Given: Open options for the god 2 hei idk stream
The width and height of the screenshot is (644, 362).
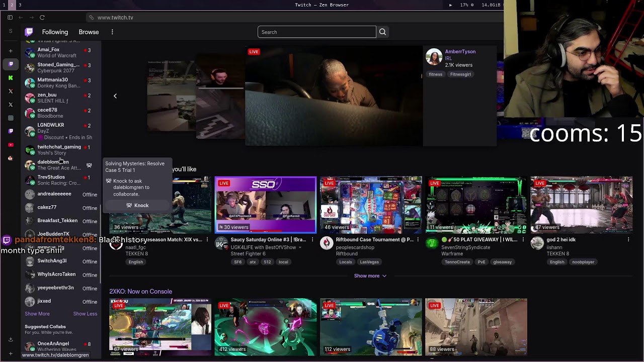Looking at the screenshot, I should [628, 240].
